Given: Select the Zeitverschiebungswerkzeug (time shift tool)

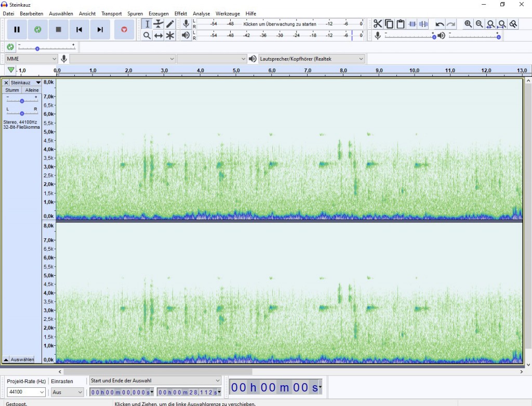Looking at the screenshot, I should 159,36.
